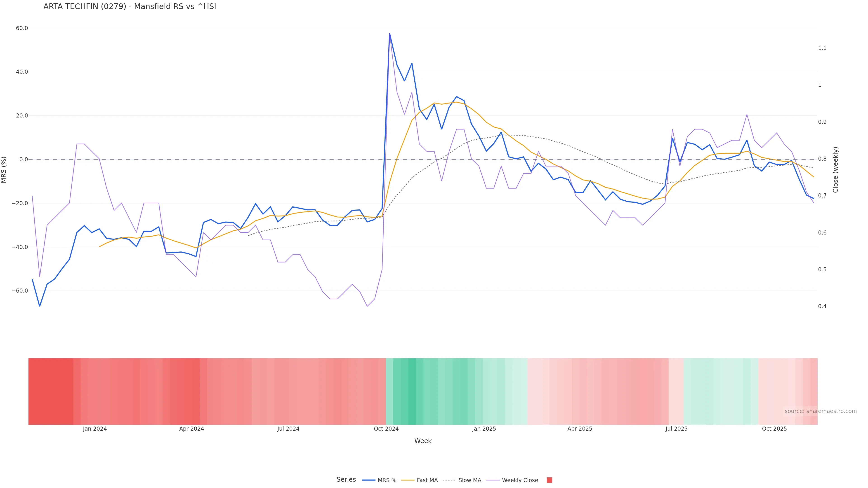The height and width of the screenshot is (488, 868).
Task: Toggle the Slow MA dotted legend entry
Action: pyautogui.click(x=462, y=480)
